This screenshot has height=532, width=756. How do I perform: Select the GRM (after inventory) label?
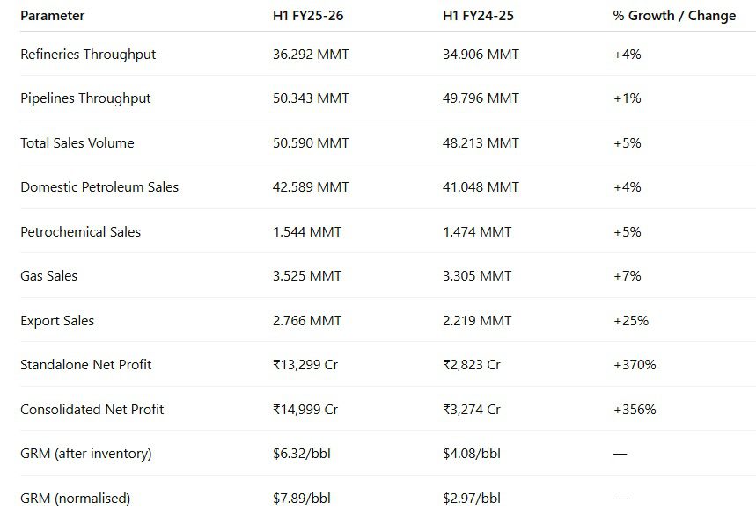[86, 454]
